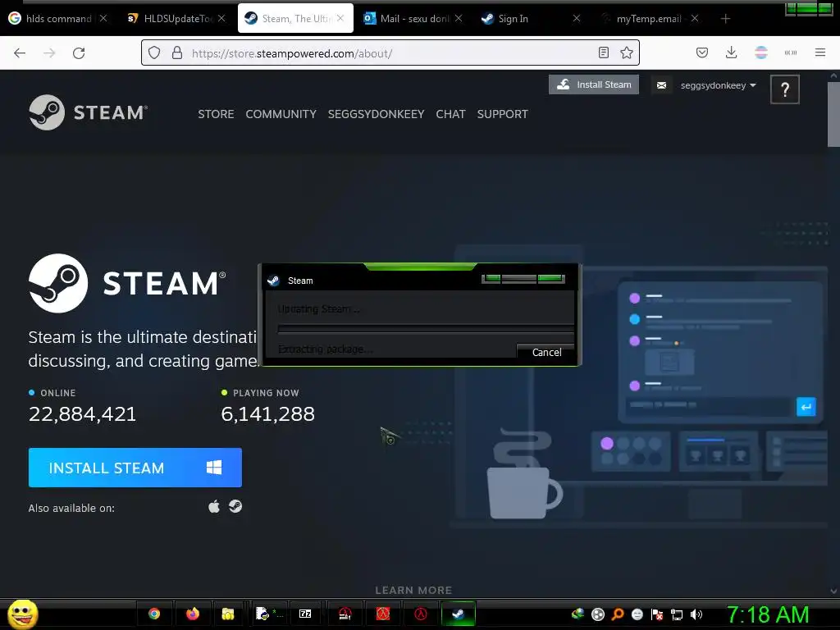Click the 6,141,288 playing now count
Image resolution: width=840 pixels, height=630 pixels.
coord(268,414)
